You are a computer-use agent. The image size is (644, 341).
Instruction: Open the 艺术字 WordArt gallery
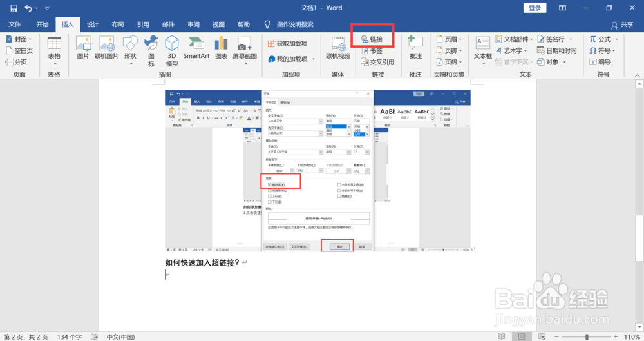[511, 50]
